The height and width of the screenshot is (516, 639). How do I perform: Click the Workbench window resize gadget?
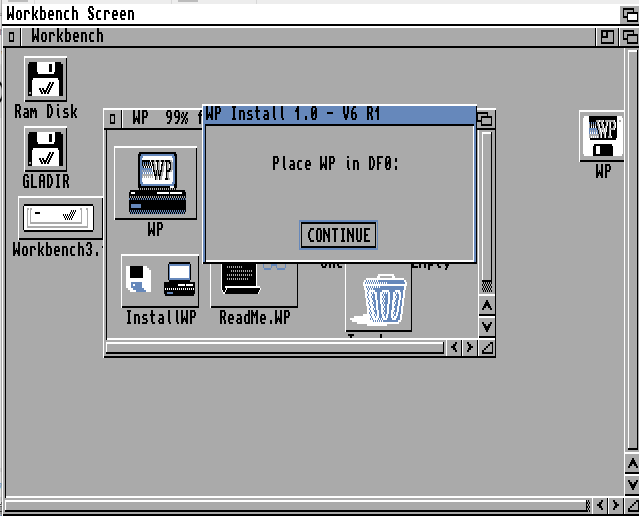coord(632,505)
